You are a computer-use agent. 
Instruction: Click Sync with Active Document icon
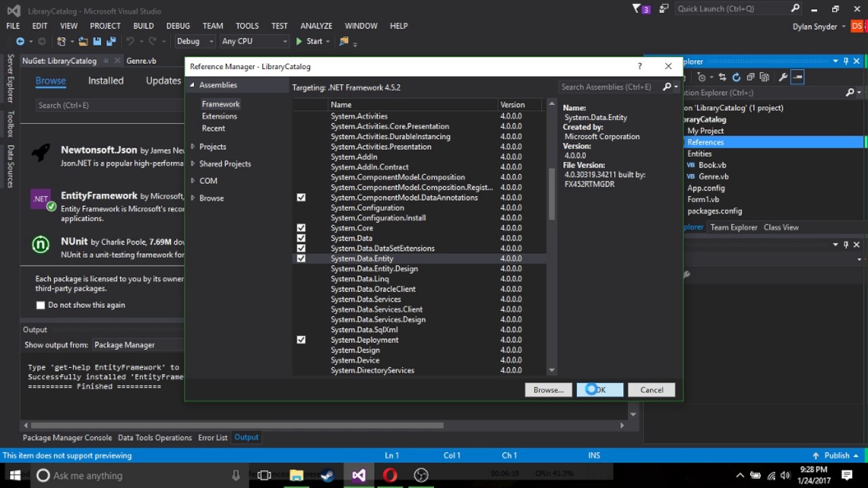tap(722, 77)
